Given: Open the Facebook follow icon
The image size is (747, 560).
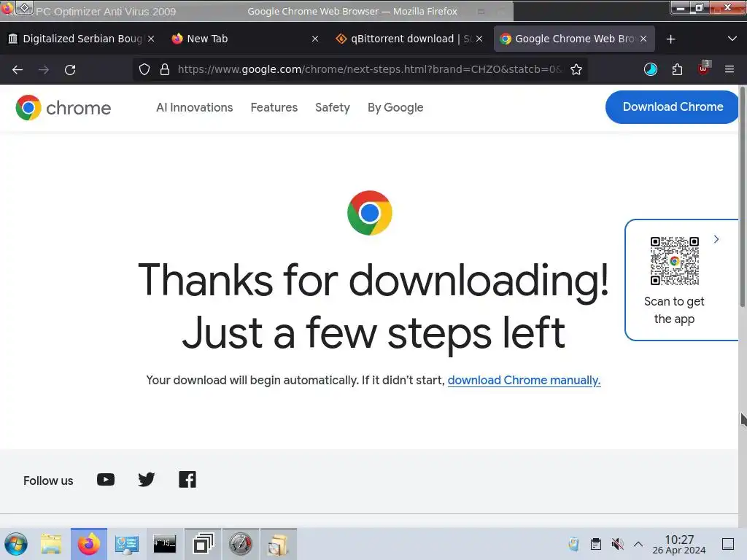Looking at the screenshot, I should (187, 480).
